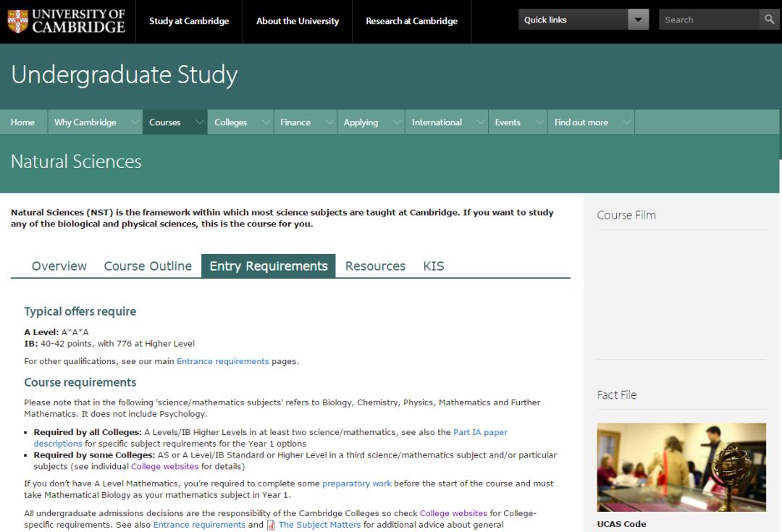Click the Fact File classroom photo

point(681,467)
